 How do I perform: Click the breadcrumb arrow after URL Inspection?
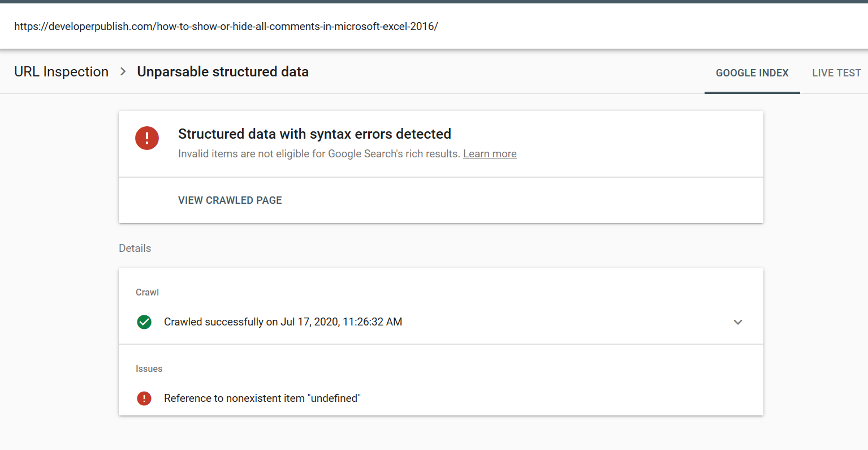[123, 72]
